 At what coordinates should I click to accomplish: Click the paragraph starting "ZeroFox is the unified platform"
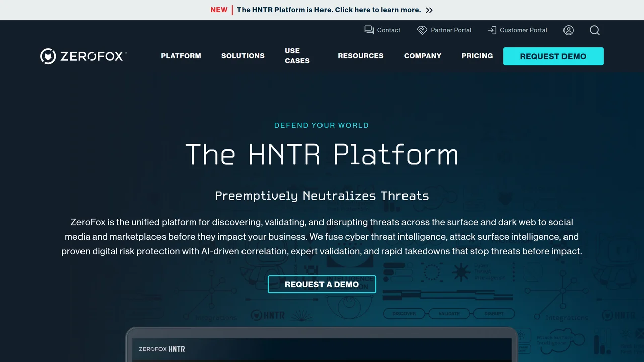322,237
